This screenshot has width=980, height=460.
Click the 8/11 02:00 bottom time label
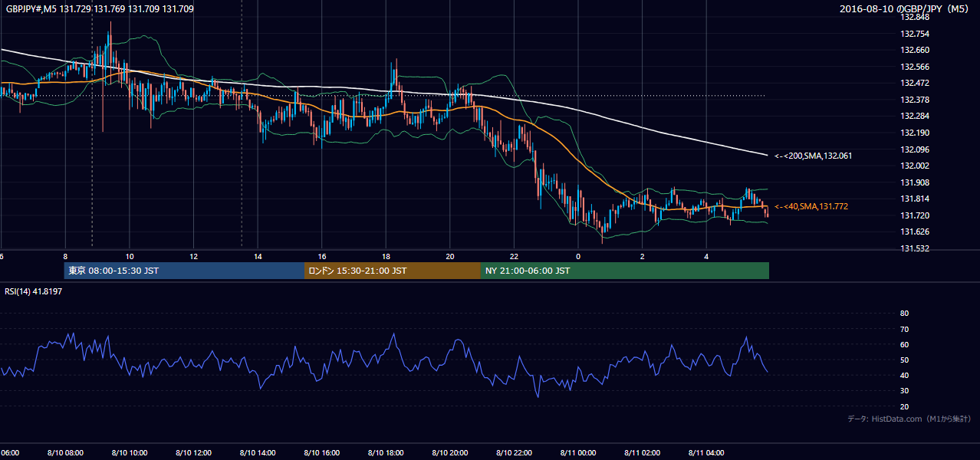(642, 453)
